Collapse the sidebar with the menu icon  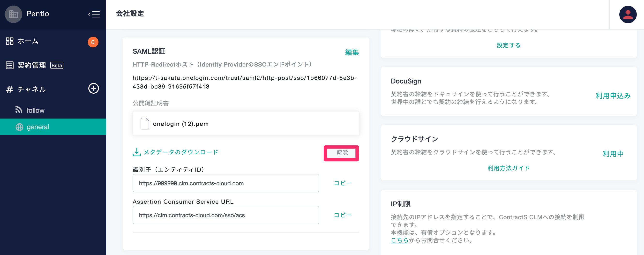[94, 14]
